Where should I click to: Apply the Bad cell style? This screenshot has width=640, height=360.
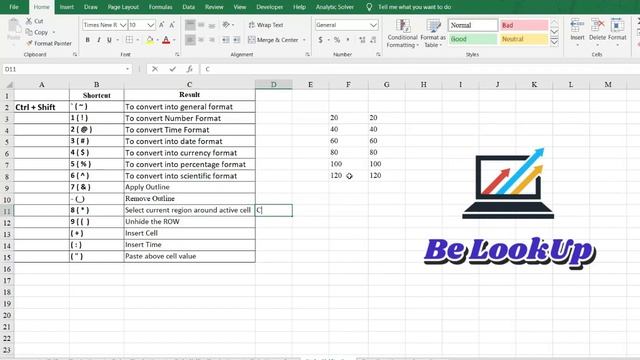pos(524,25)
